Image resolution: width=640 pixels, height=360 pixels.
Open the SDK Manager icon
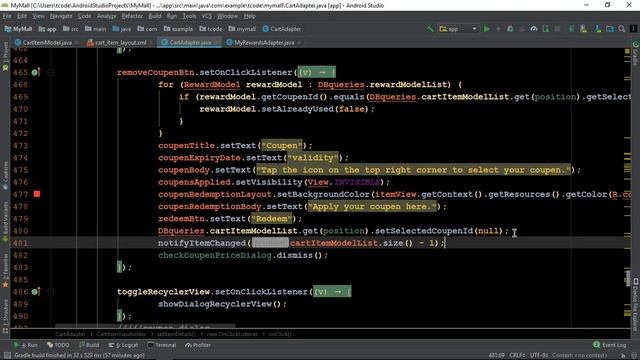[x=598, y=29]
